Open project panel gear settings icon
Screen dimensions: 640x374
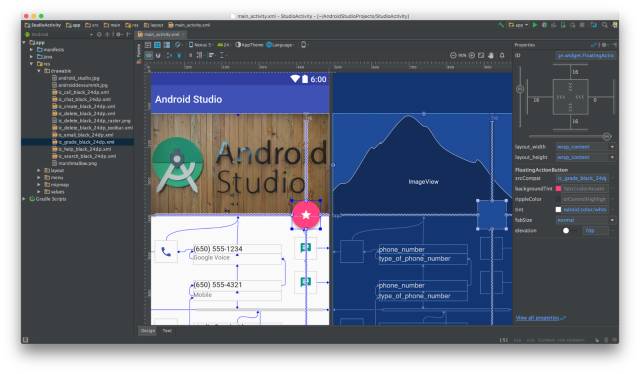(x=118, y=35)
